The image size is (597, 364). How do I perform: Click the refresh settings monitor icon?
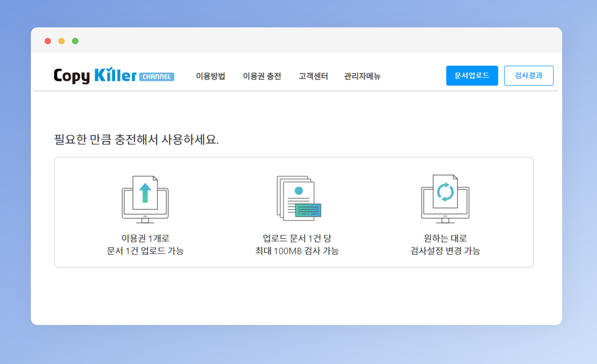445,199
